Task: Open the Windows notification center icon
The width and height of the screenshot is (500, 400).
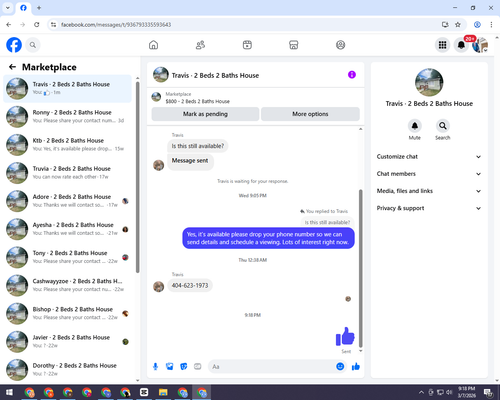Action: click(488, 392)
